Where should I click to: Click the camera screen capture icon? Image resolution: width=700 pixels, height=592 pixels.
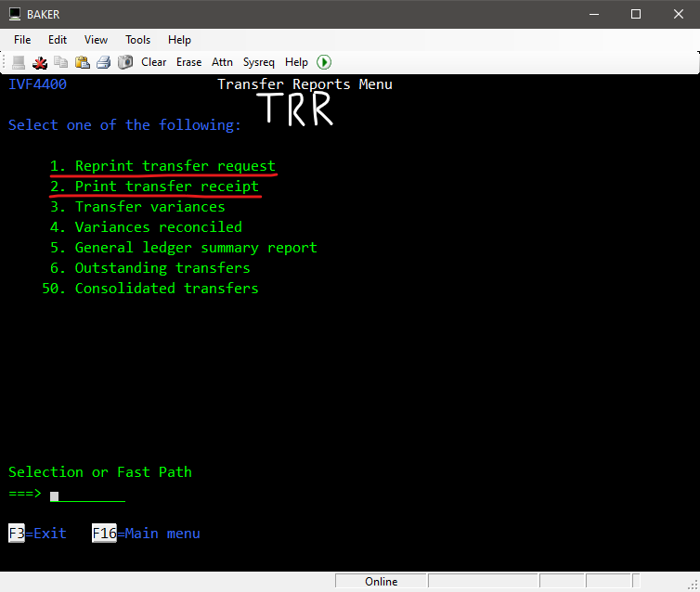pyautogui.click(x=125, y=62)
